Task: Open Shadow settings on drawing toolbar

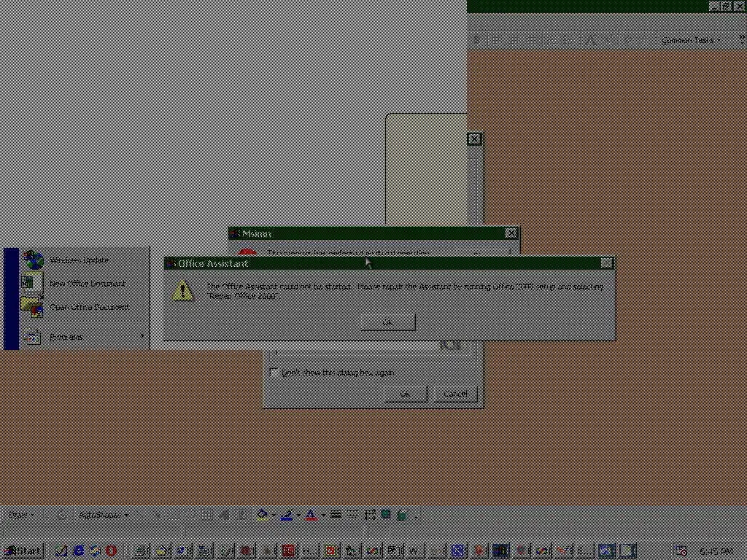Action: pos(385,515)
